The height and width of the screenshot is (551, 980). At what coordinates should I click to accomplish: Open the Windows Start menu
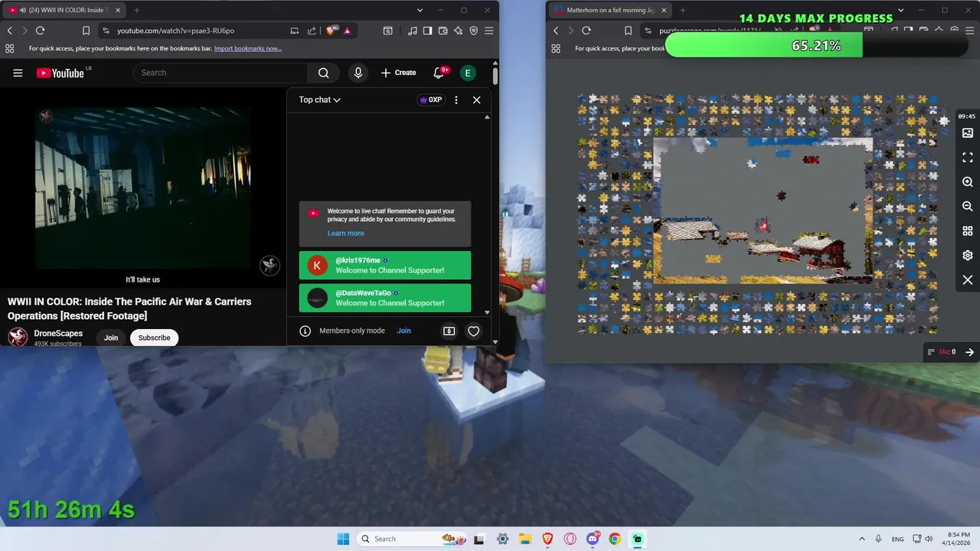tap(343, 539)
